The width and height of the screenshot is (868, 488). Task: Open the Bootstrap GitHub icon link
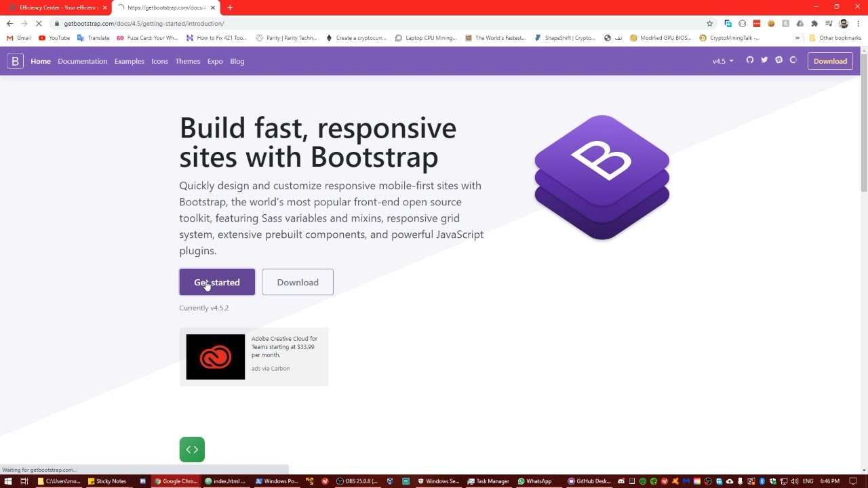point(750,60)
